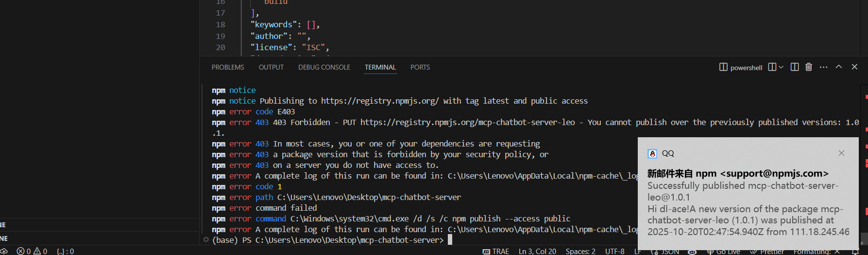Toggle Prettier formatter status item
Screen dimensions: 868x255
tap(767, 251)
